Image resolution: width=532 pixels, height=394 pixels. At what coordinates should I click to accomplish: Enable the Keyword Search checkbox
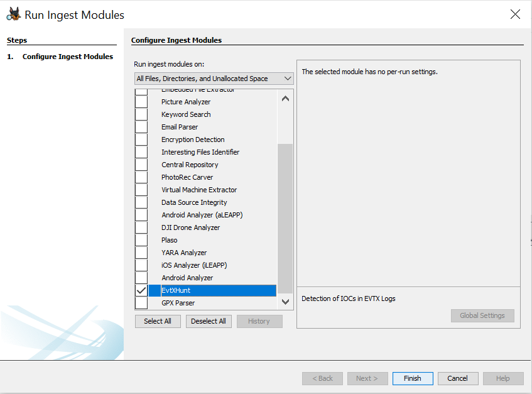pyautogui.click(x=141, y=114)
